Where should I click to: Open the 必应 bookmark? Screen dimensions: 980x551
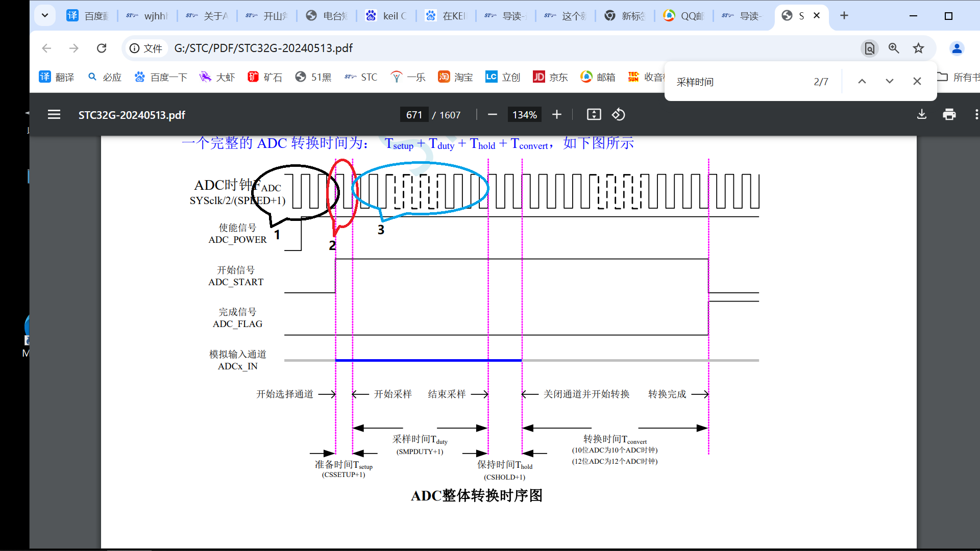pos(105,77)
